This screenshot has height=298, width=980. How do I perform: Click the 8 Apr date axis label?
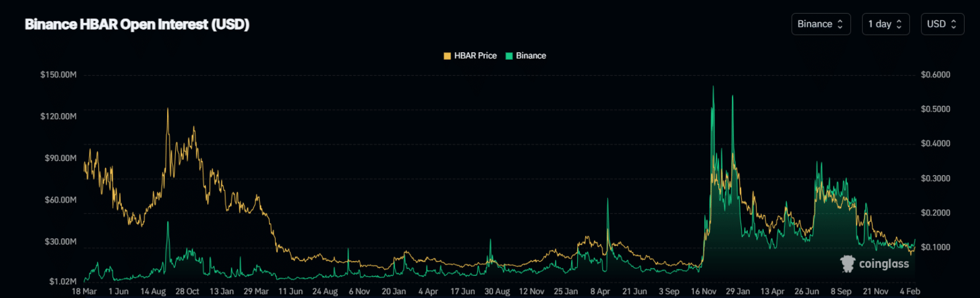(600, 291)
